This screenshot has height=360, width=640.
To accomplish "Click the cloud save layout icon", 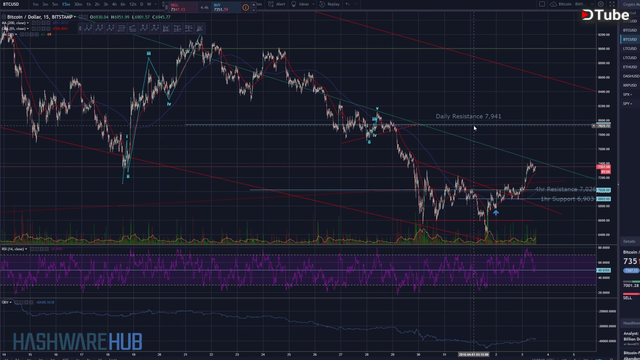I will pyautogui.click(x=553, y=4).
